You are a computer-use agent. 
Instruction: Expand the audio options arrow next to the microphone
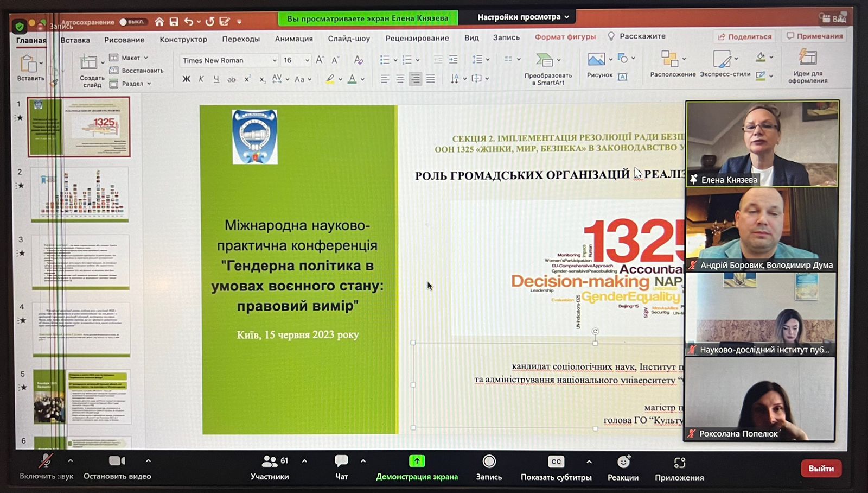pos(70,460)
